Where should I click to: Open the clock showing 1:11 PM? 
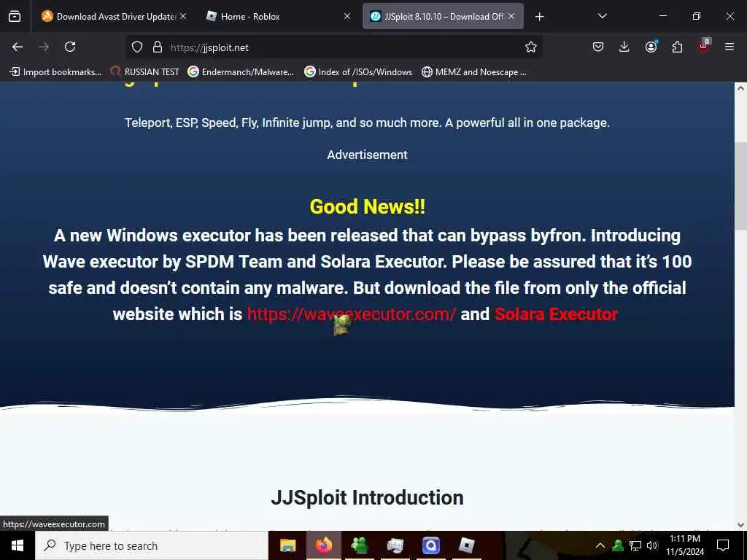pos(685,545)
